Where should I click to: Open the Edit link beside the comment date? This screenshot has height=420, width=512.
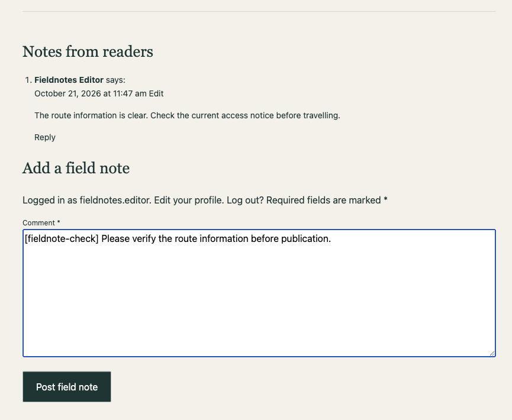coord(156,93)
